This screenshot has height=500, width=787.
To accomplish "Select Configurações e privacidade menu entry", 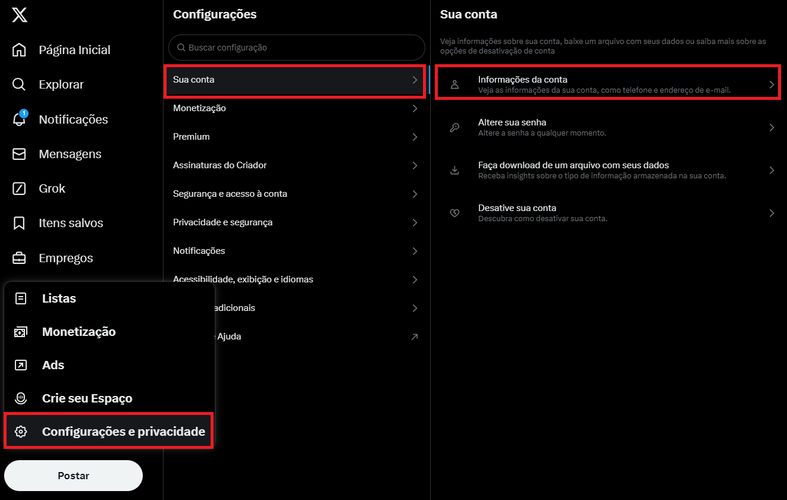I will coord(109,431).
